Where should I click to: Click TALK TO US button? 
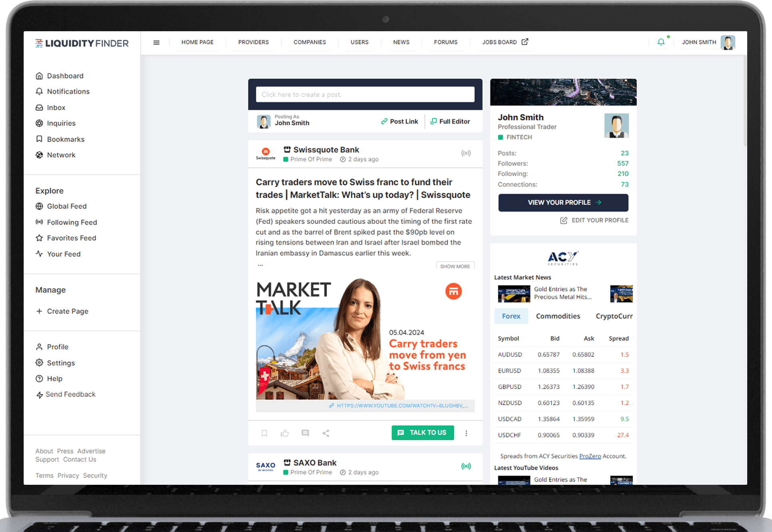click(423, 433)
